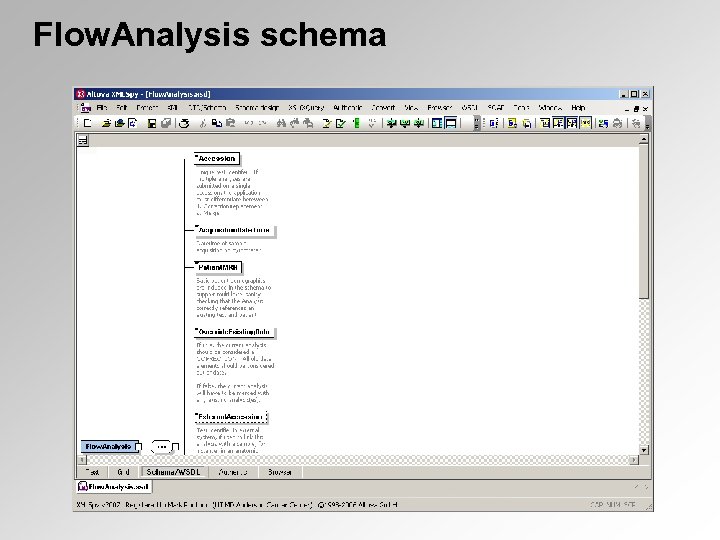Open the toolbar options chevron mid-toolbar
The height and width of the screenshot is (540, 720).
[477, 123]
